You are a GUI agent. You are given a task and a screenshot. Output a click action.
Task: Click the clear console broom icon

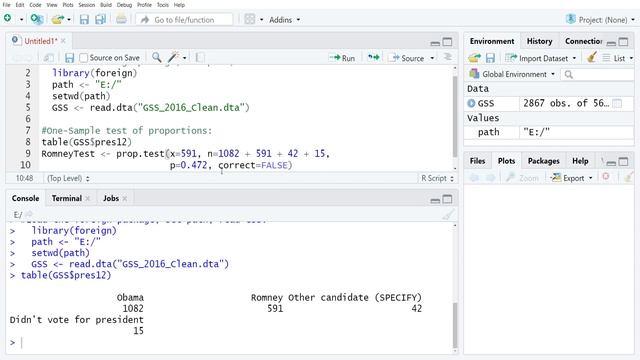(448, 215)
